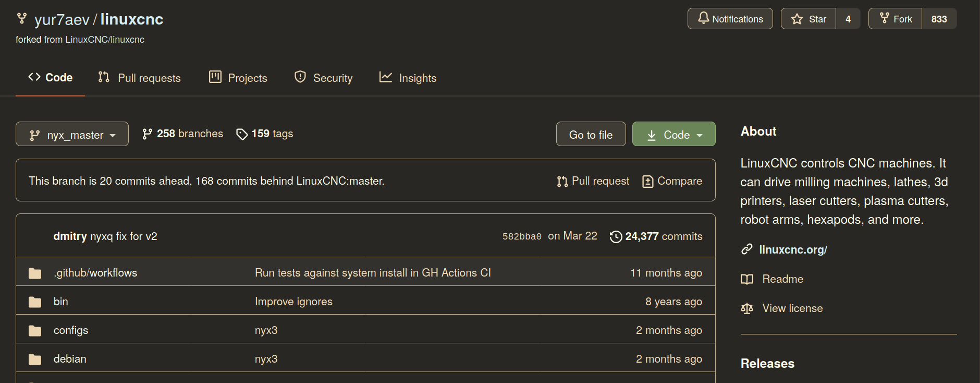The height and width of the screenshot is (383, 980).
Task: Open the 'Improve ignores' commit message
Action: tap(293, 302)
